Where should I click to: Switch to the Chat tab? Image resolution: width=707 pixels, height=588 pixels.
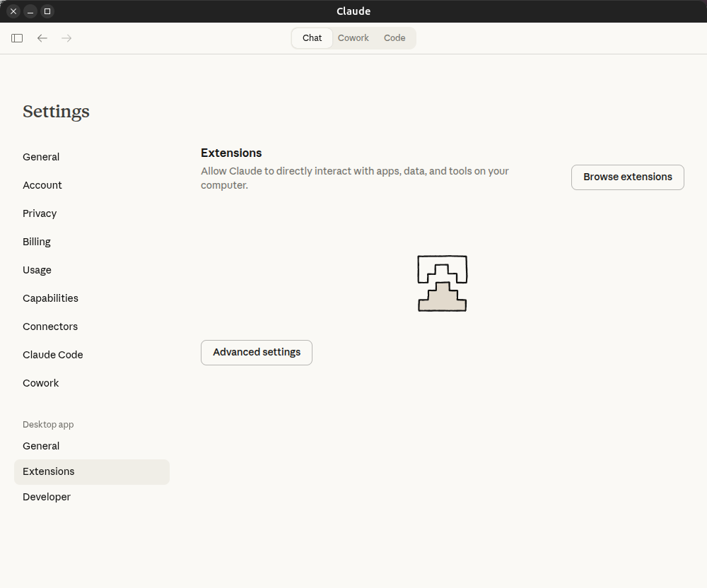tap(312, 38)
